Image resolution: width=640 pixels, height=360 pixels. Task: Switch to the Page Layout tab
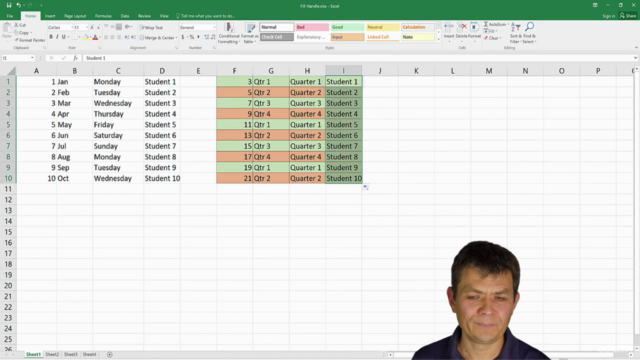(x=75, y=16)
